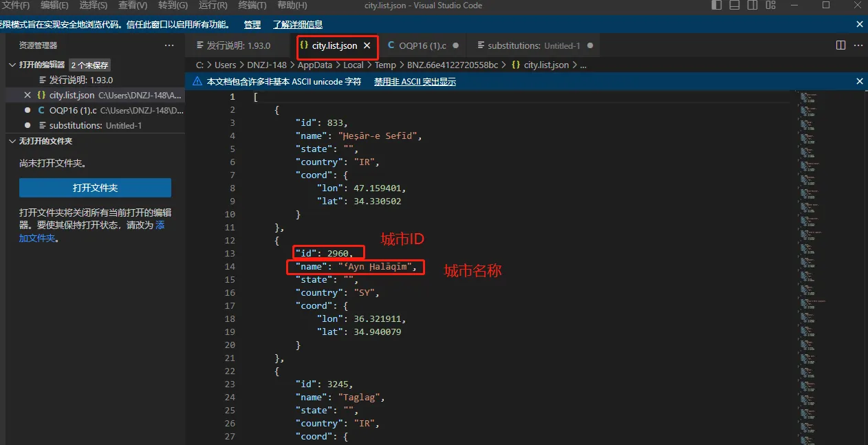Click the 打开文件夹 button

pyautogui.click(x=95, y=188)
